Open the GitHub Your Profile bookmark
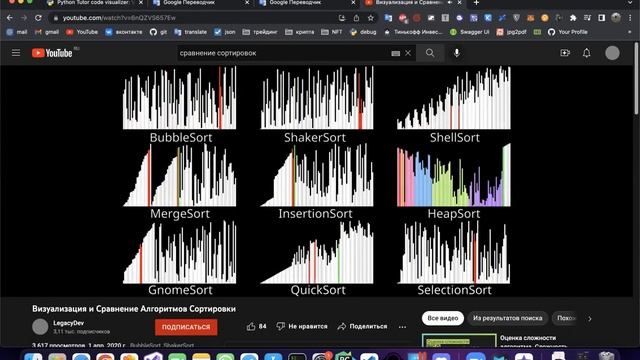 point(568,32)
